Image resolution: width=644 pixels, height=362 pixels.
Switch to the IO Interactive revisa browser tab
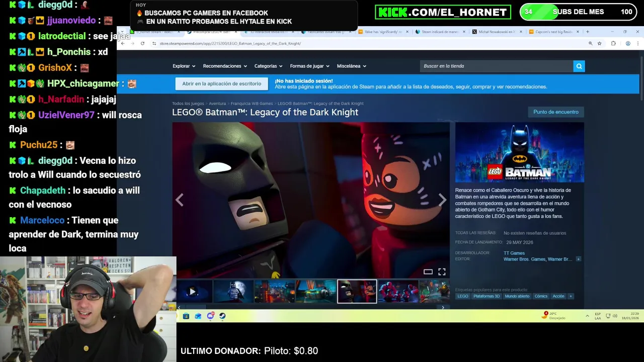tap(269, 32)
